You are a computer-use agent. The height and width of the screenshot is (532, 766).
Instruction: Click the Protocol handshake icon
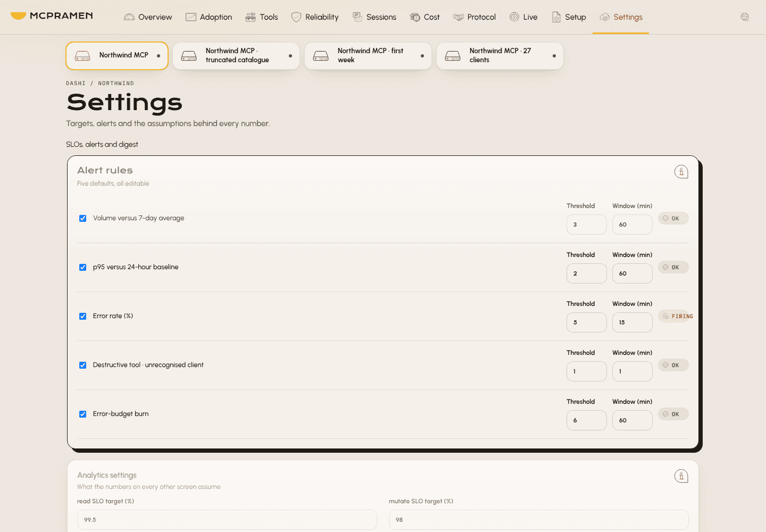click(459, 17)
